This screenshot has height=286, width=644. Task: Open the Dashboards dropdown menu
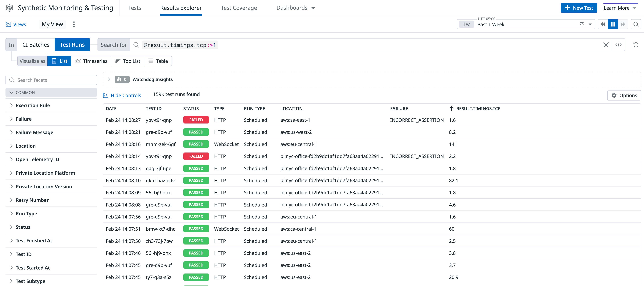(x=296, y=8)
